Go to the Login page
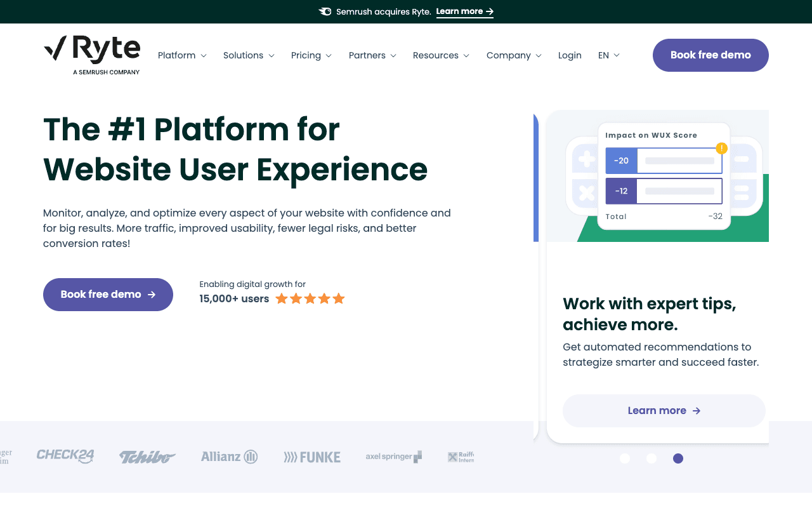The image size is (812, 508). point(570,55)
